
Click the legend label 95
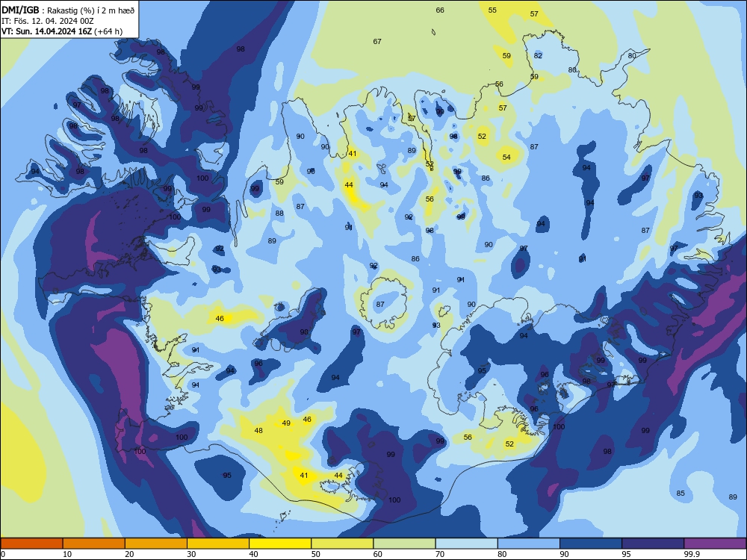click(x=626, y=554)
